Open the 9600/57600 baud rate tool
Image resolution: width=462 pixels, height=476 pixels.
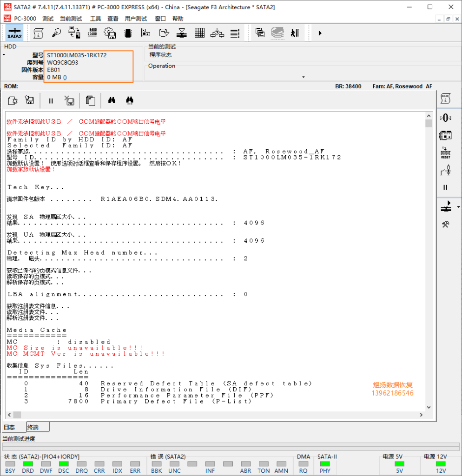pyautogui.click(x=92, y=33)
